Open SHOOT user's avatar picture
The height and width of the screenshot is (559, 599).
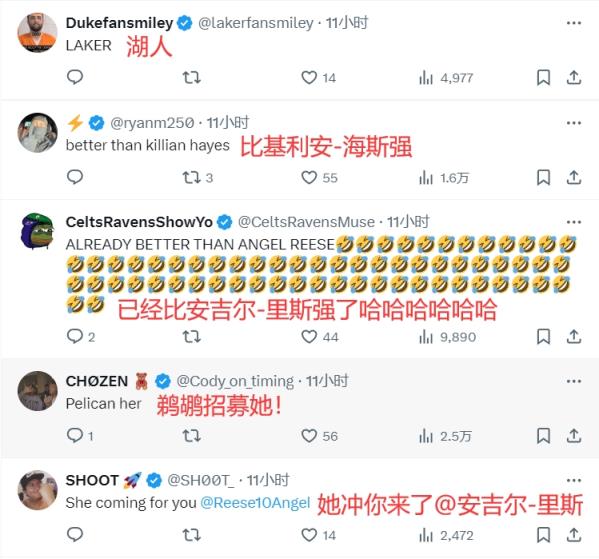click(x=37, y=490)
